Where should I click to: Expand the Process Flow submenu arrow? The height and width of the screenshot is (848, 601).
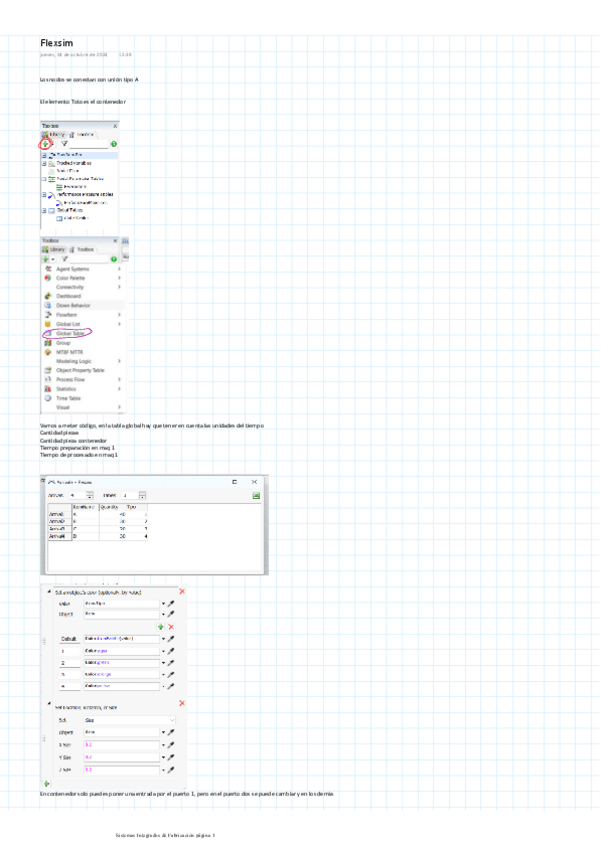pos(119,379)
